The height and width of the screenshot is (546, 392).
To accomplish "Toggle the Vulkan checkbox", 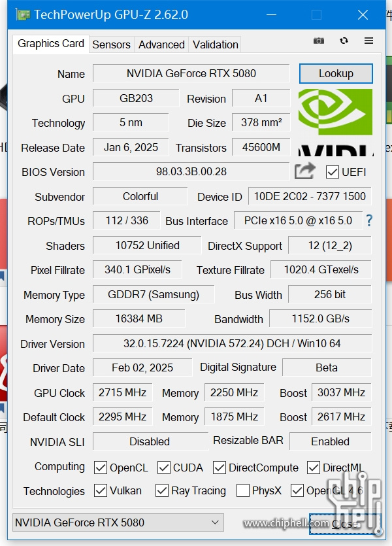I will click(101, 490).
